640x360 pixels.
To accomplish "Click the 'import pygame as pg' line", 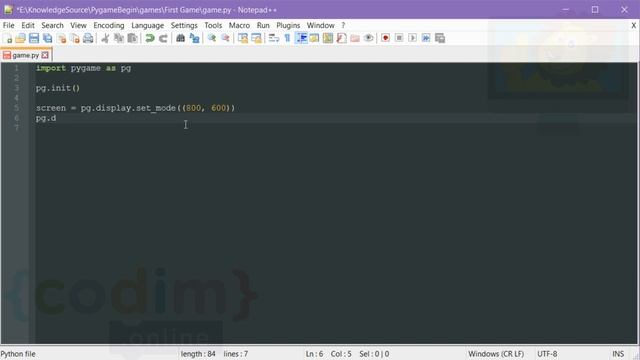I will pos(83,68).
